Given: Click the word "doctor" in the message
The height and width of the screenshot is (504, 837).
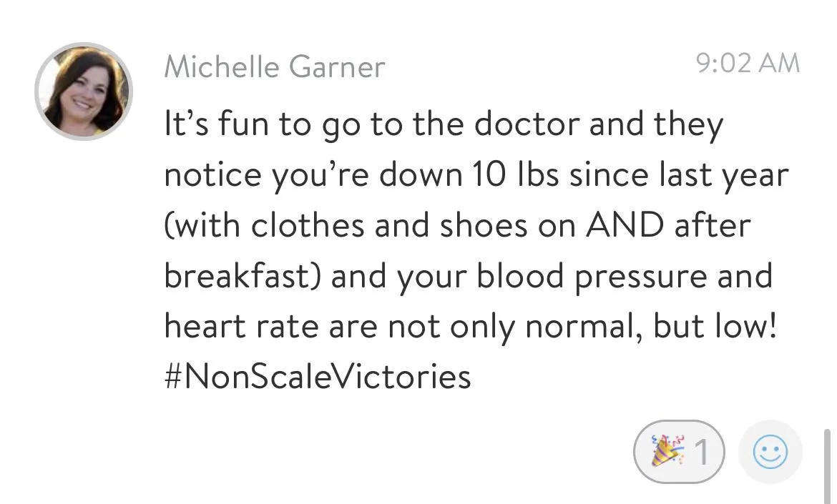Looking at the screenshot, I should tap(527, 124).
